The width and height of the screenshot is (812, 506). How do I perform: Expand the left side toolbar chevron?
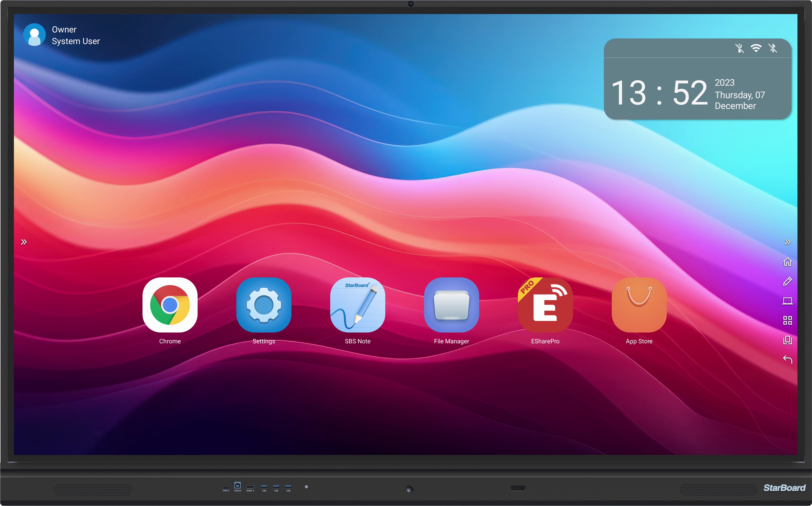click(24, 242)
